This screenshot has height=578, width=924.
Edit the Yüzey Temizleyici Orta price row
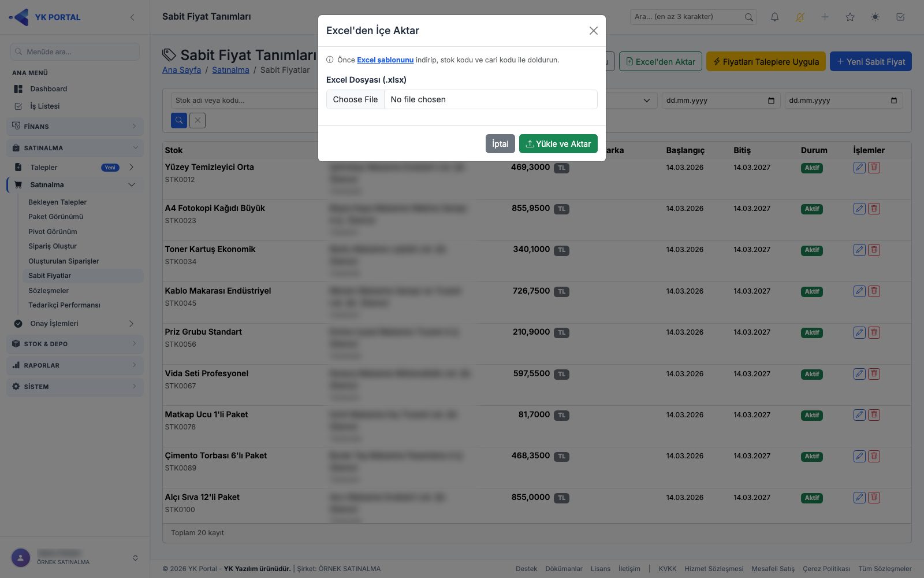point(859,168)
